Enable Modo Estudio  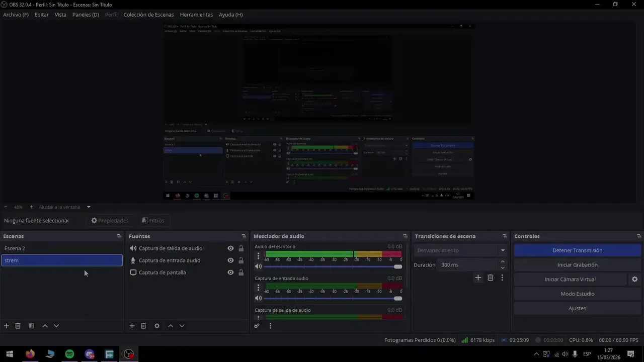pos(577,294)
